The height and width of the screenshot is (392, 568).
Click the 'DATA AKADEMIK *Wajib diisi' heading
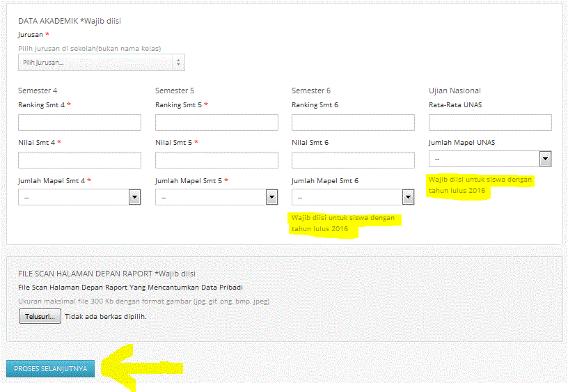70,21
